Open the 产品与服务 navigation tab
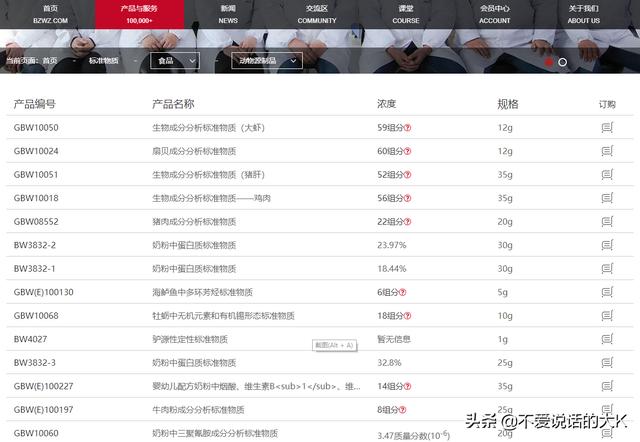 click(x=139, y=14)
